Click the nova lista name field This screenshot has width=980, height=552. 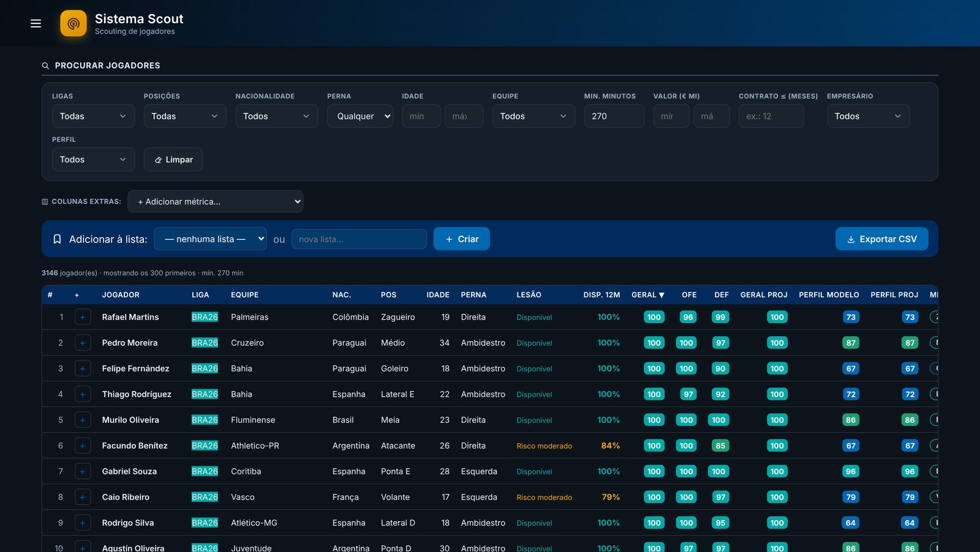click(359, 239)
